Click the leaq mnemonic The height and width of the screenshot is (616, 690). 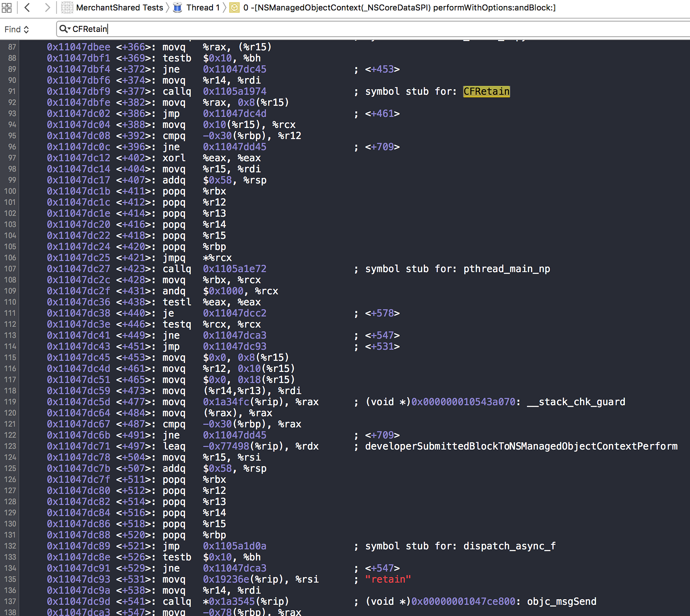tap(174, 447)
